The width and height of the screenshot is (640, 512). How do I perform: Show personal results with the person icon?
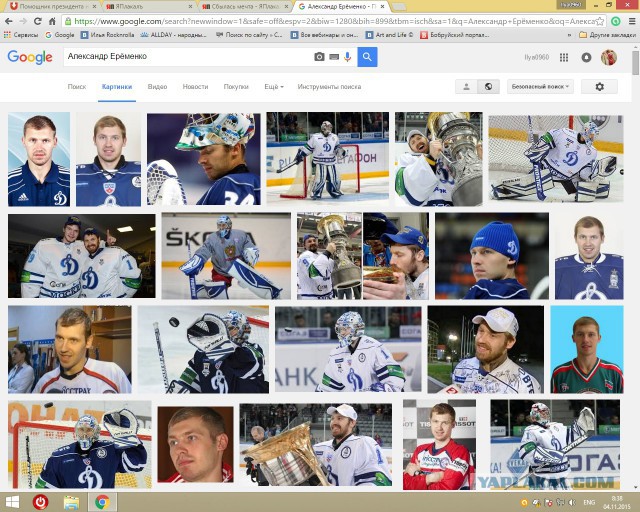pos(466,87)
